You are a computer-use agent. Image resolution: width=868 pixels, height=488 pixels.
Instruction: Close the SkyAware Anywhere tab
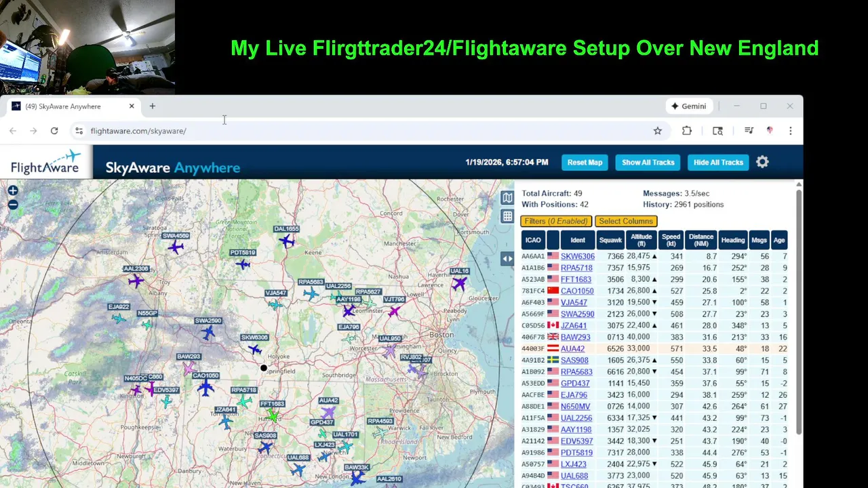point(132,106)
